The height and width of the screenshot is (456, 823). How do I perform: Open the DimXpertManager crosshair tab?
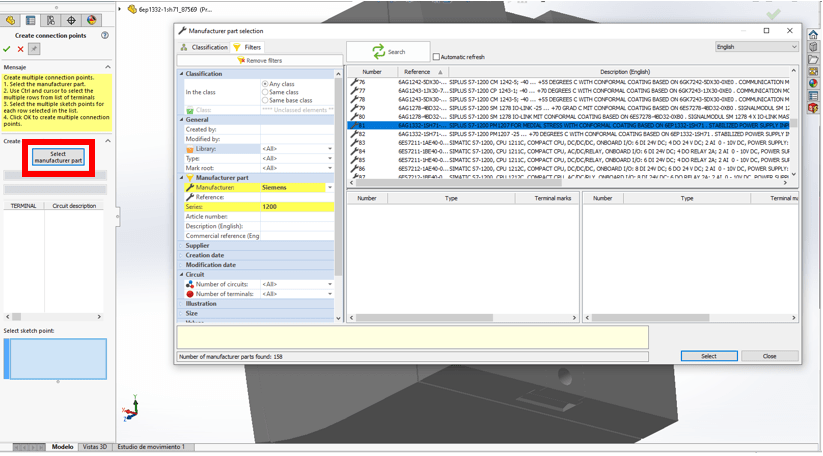[x=71, y=20]
